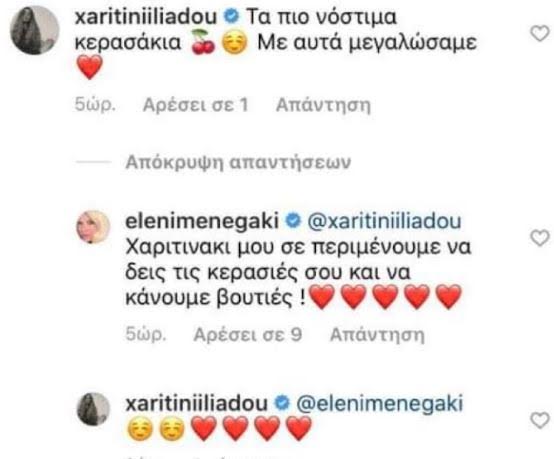Screen dimensions: 554x459
Task: Reply to the top comment via Απάντηση
Action: click(323, 105)
